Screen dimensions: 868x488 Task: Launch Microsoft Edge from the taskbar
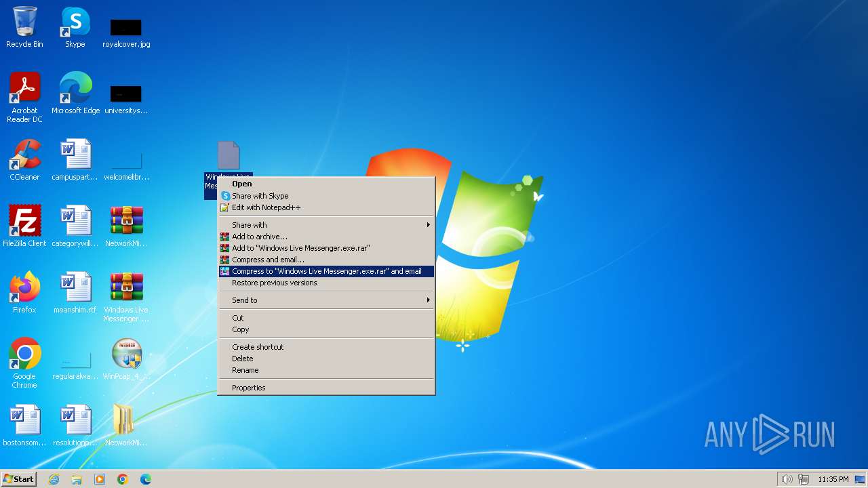pos(146,479)
